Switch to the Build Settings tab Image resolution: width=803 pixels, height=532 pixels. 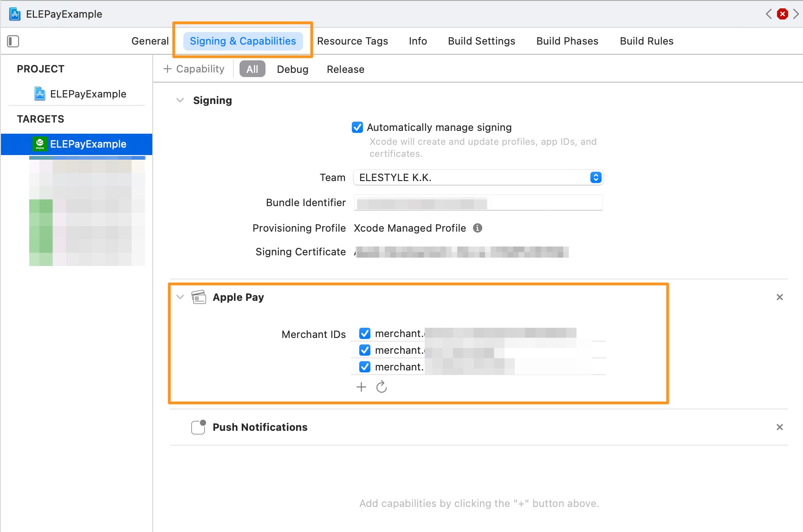[481, 41]
